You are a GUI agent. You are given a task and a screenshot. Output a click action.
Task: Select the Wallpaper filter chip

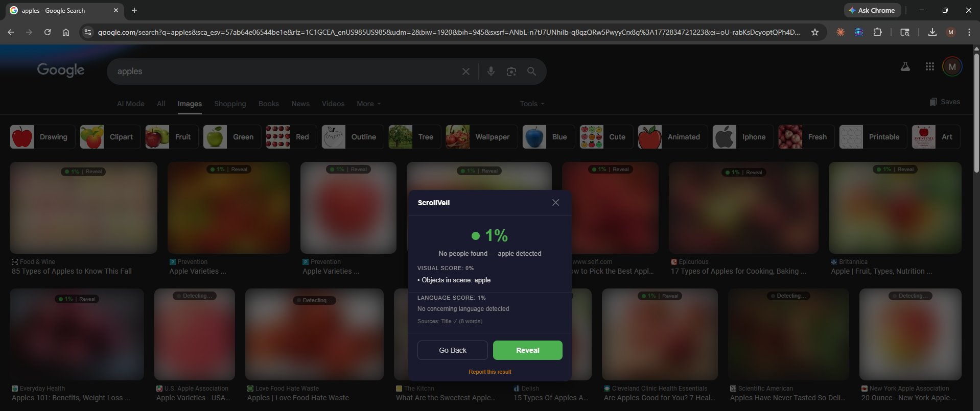(x=481, y=137)
